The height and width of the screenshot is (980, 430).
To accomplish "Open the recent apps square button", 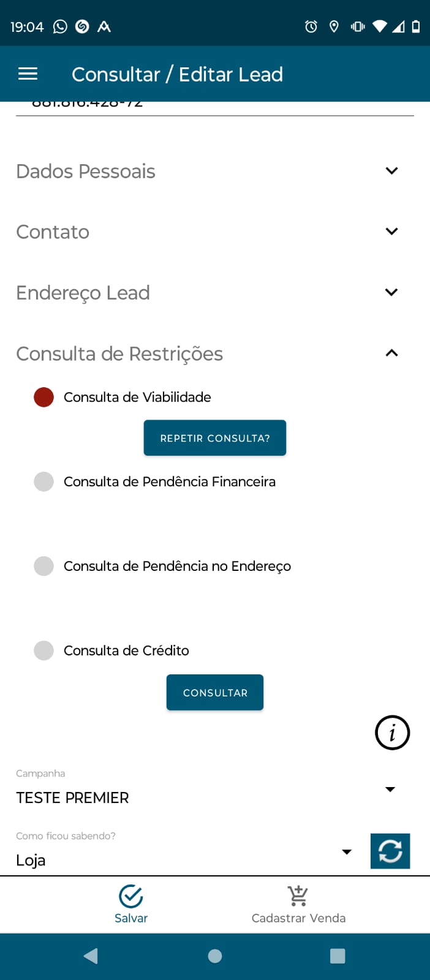I will click(x=338, y=956).
